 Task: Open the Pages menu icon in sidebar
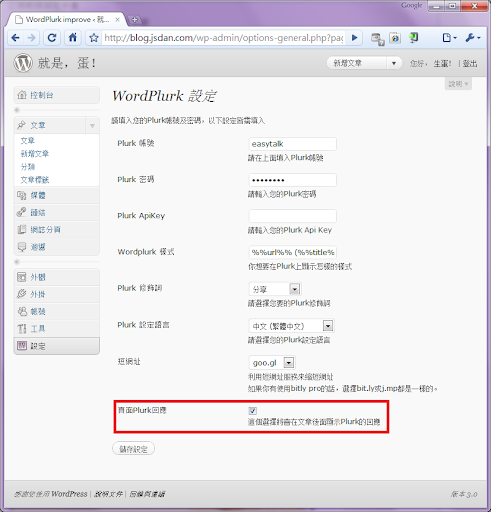[22, 229]
